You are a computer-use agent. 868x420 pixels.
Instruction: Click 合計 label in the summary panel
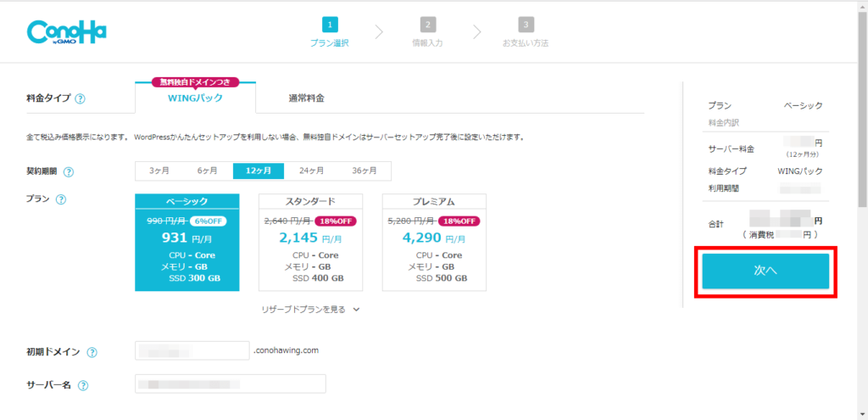[715, 224]
